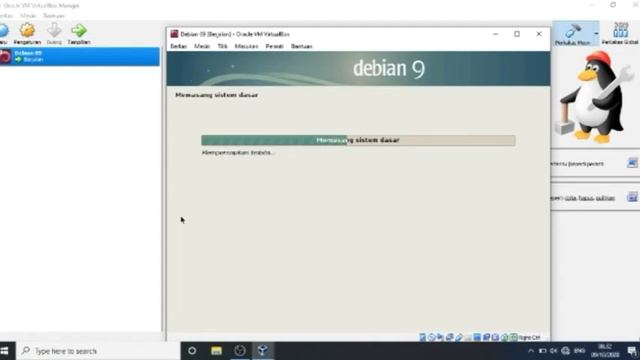Screen dimensions: 640x360
Task: Click the taskbar clock and date
Action: point(605,351)
